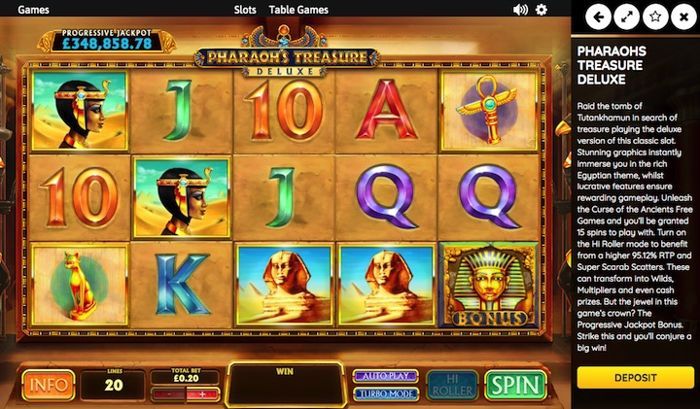Click the Pharaoh Bonus symbol
This screenshot has width=700, height=409.
(489, 284)
